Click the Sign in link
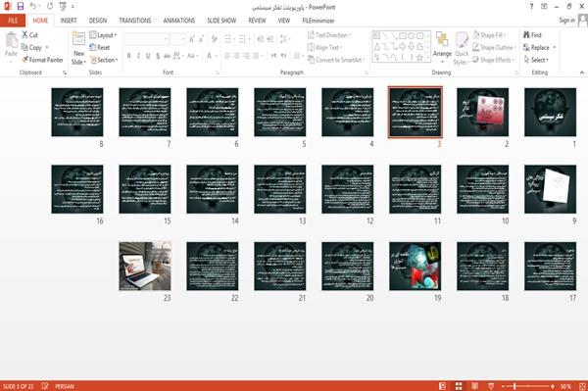The height and width of the screenshot is (391, 588). click(x=566, y=21)
